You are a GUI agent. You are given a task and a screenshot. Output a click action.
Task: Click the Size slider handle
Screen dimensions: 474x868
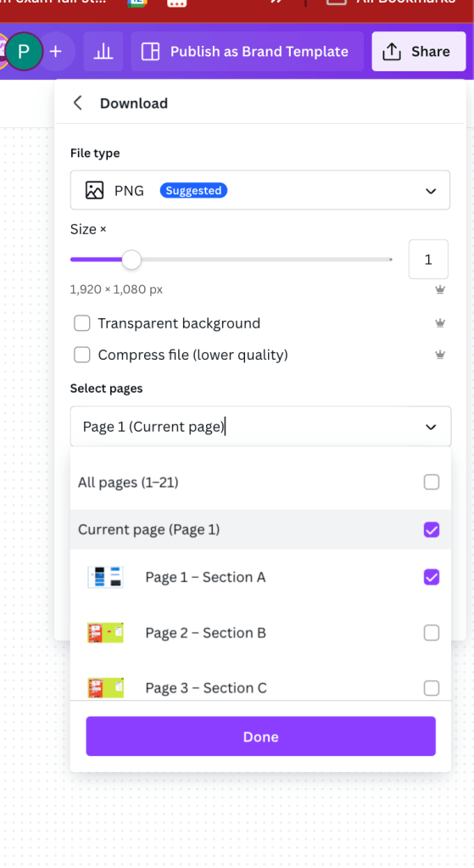(x=131, y=260)
